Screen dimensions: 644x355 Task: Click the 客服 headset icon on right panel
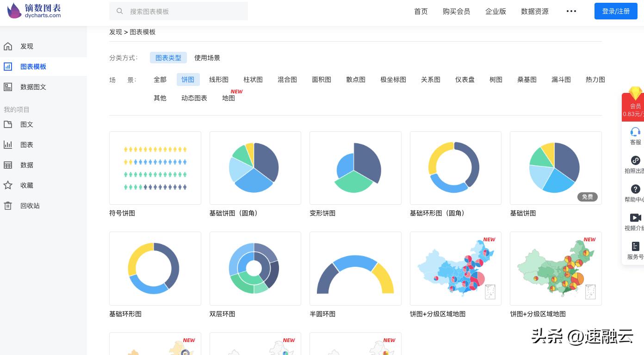click(635, 132)
